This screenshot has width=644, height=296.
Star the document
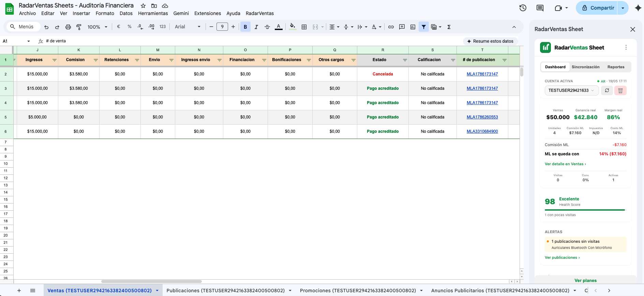(x=143, y=6)
